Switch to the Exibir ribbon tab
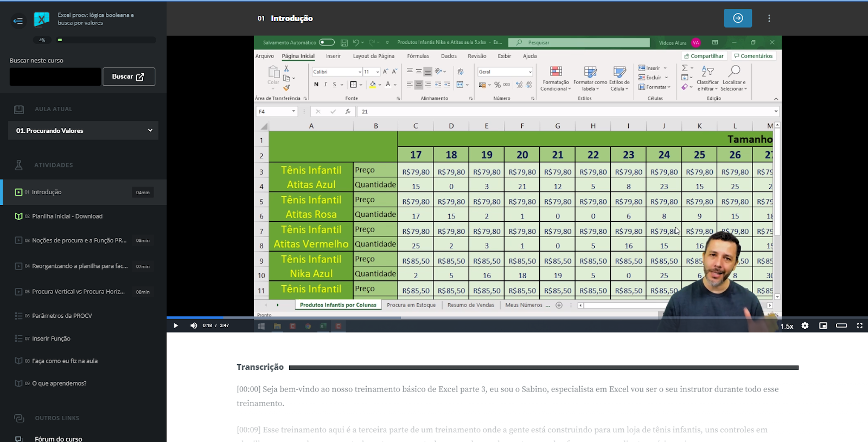Viewport: 868px width, 442px height. point(505,56)
